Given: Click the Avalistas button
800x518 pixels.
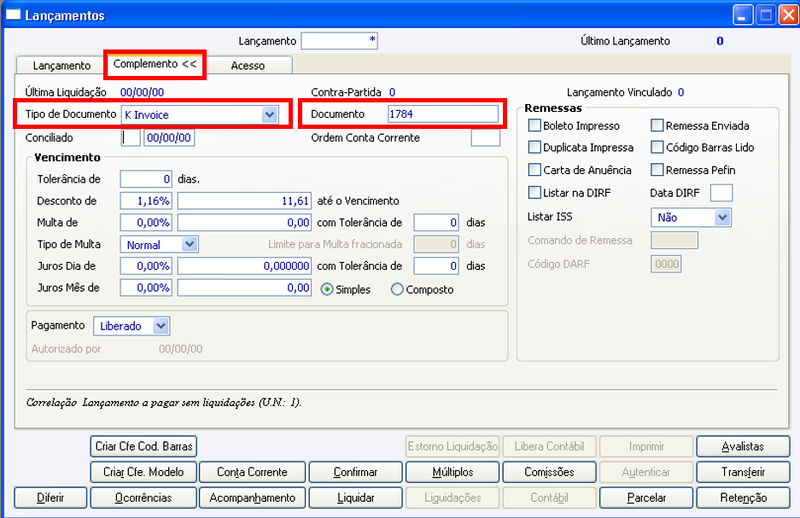Looking at the screenshot, I should pyautogui.click(x=743, y=446).
